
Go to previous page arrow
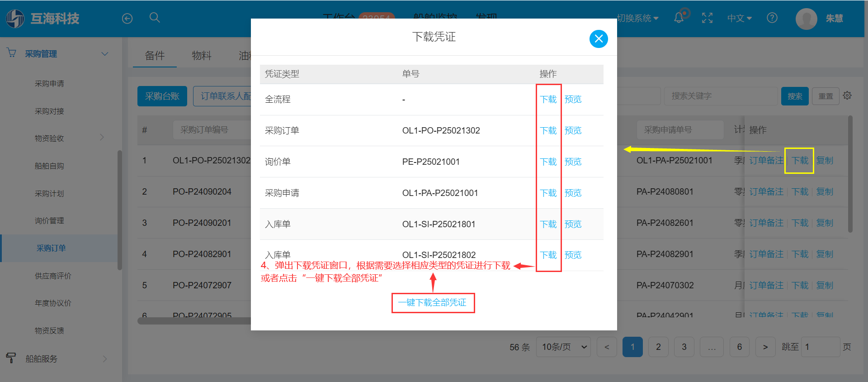(x=607, y=347)
